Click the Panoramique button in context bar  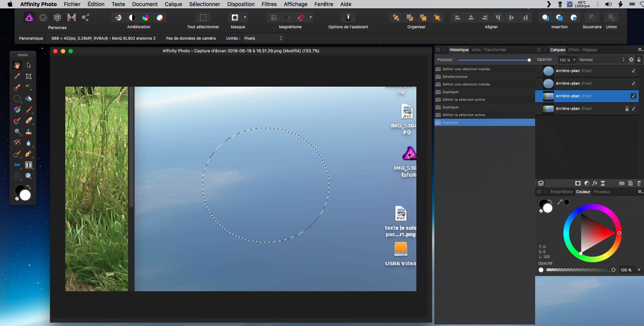click(x=31, y=38)
